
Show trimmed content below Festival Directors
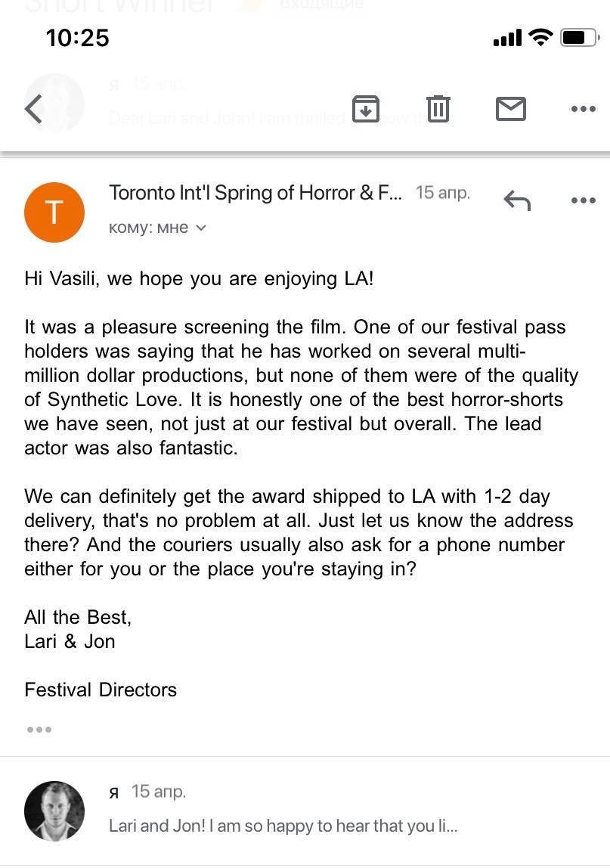[39, 730]
